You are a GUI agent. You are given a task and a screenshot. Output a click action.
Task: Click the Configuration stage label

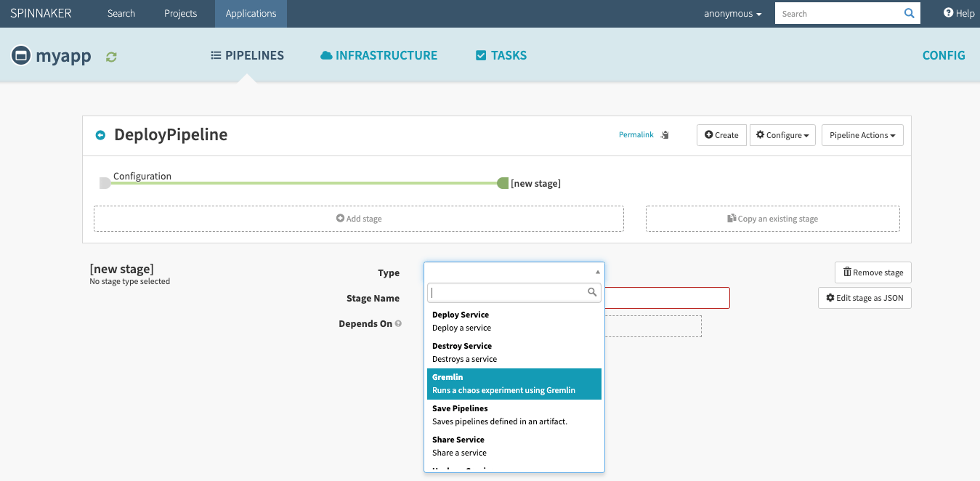point(142,176)
